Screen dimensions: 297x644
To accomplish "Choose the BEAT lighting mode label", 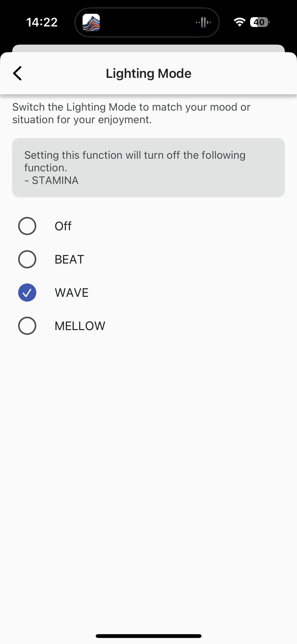I will pyautogui.click(x=69, y=259).
